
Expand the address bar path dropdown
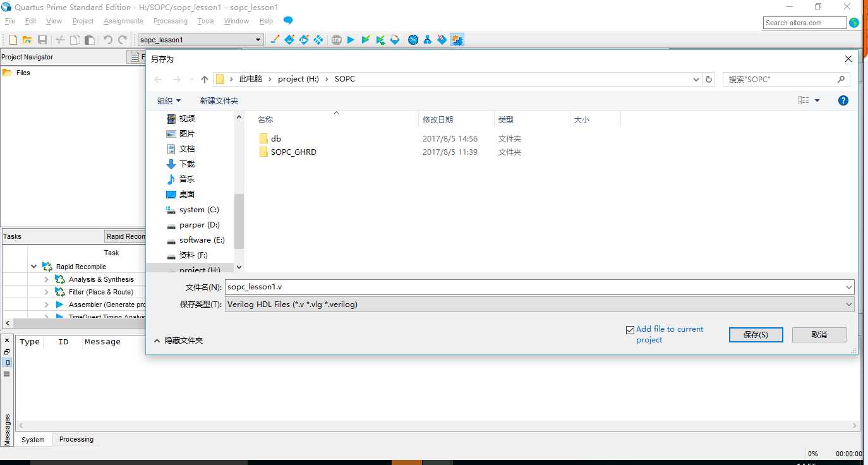pyautogui.click(x=696, y=80)
